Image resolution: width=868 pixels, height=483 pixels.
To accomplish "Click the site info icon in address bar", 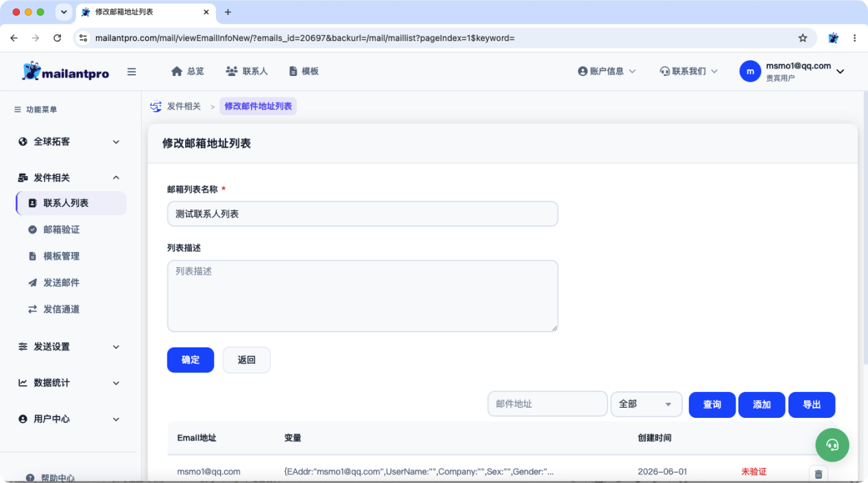I will coord(84,38).
